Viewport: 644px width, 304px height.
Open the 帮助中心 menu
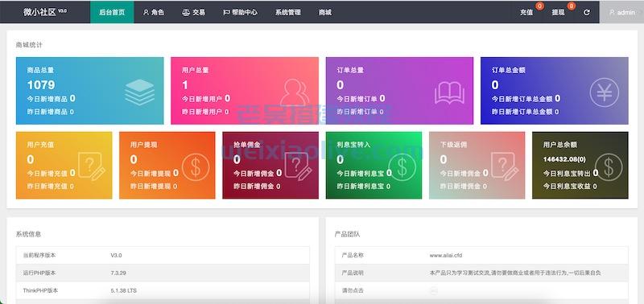(x=240, y=12)
